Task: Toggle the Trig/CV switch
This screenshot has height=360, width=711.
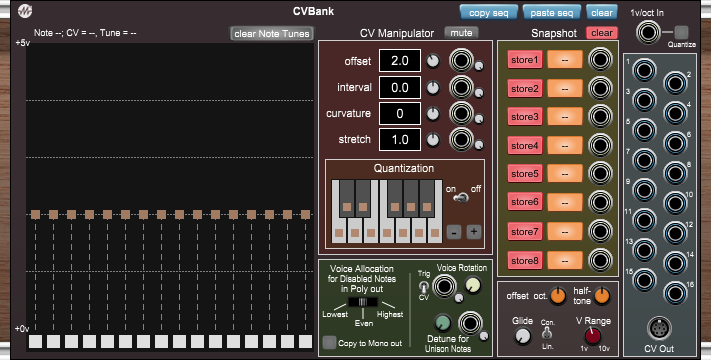Action: pyautogui.click(x=424, y=287)
